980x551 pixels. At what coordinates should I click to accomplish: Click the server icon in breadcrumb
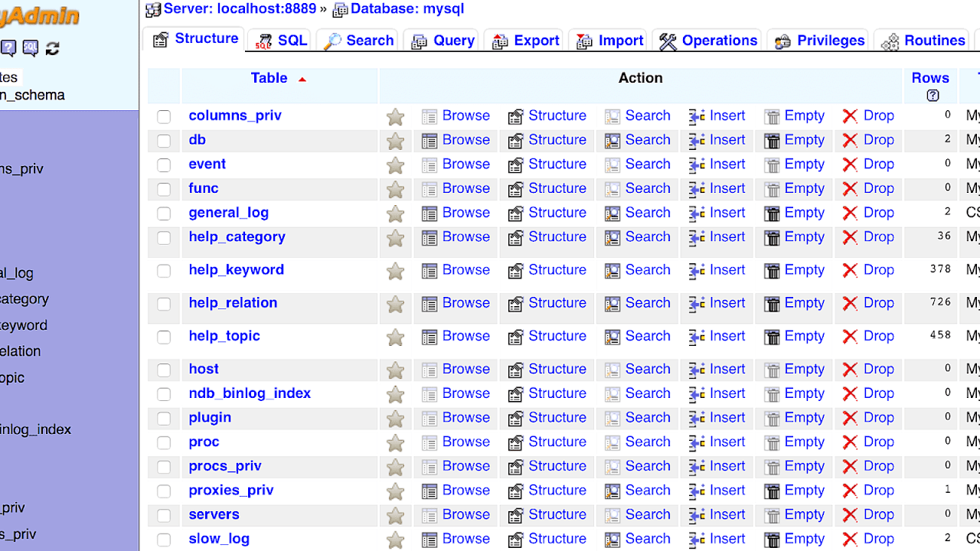[153, 10]
